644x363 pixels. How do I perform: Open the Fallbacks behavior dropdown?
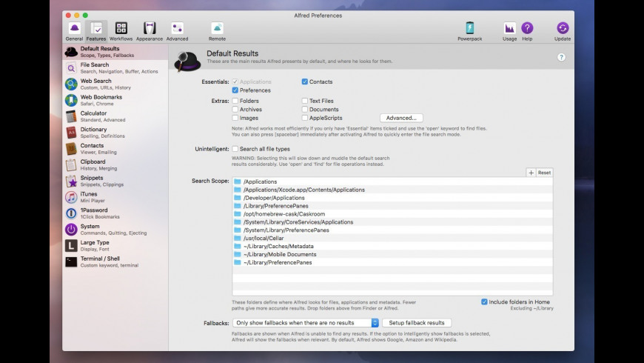(x=306, y=323)
